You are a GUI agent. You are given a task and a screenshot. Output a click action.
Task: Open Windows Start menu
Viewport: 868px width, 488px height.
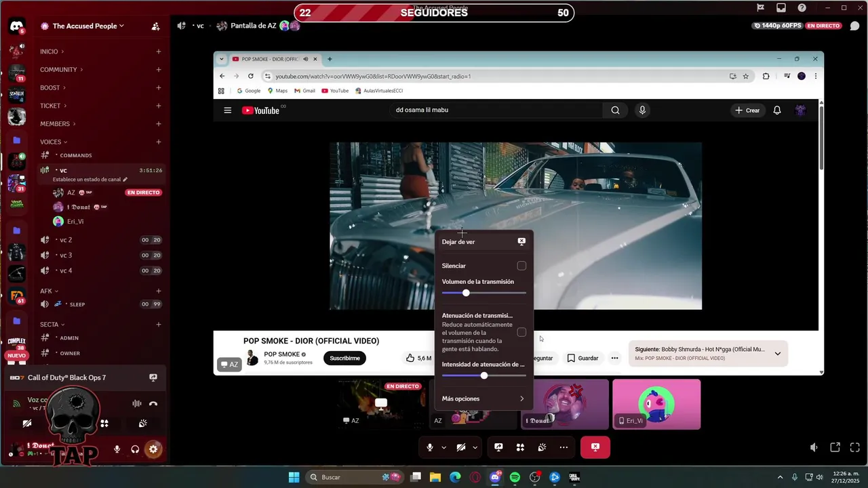(294, 477)
